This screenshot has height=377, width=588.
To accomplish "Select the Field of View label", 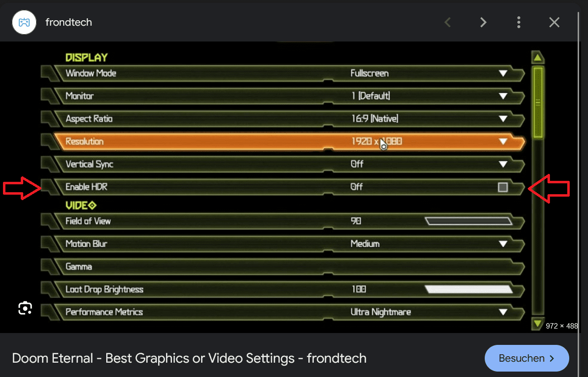I will 88,221.
